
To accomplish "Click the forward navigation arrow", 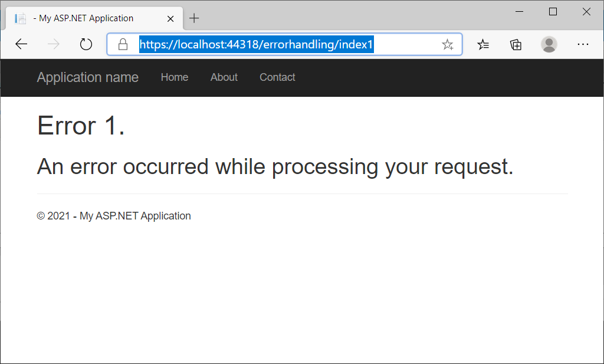I will (x=54, y=44).
